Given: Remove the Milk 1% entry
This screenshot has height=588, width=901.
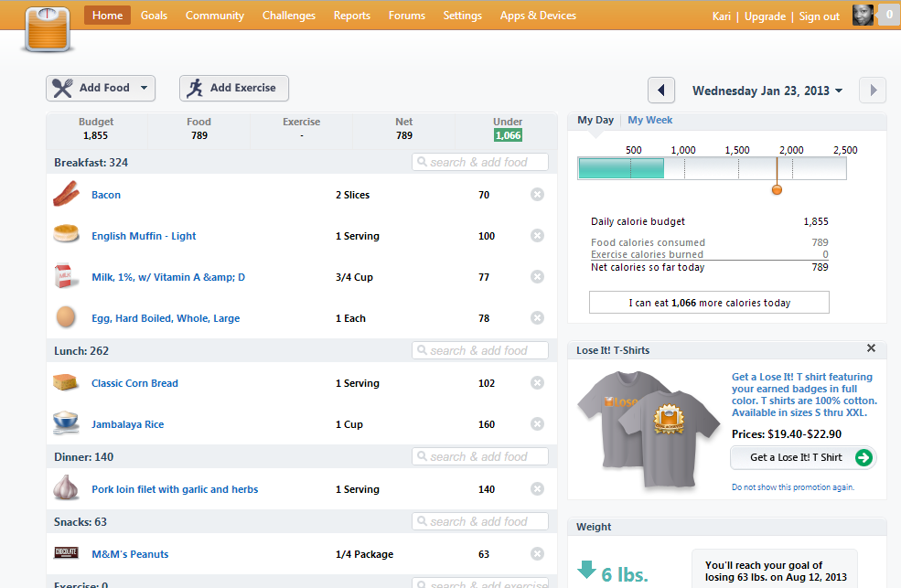Looking at the screenshot, I should 537,277.
